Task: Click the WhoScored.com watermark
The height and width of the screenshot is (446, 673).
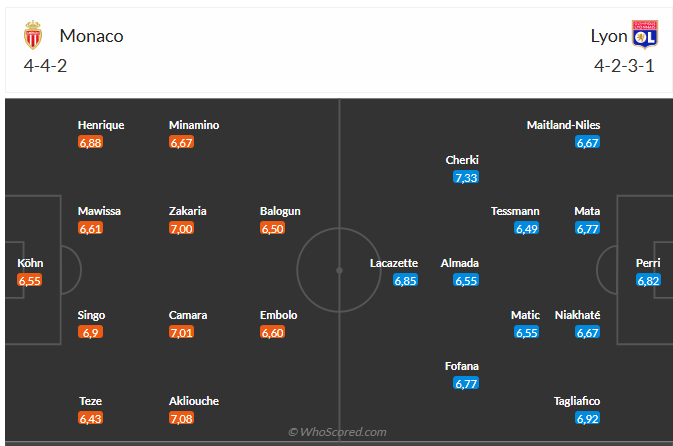Action: (x=337, y=432)
